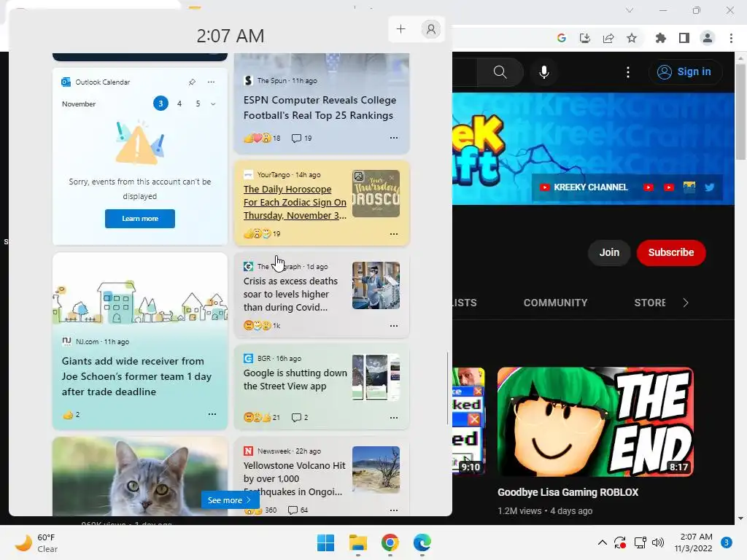Open Chrome profile avatar
The width and height of the screenshot is (747, 560).
click(708, 38)
